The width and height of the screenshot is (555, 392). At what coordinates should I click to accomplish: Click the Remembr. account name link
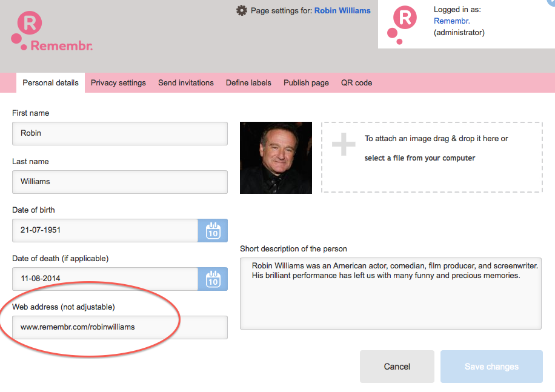(452, 21)
